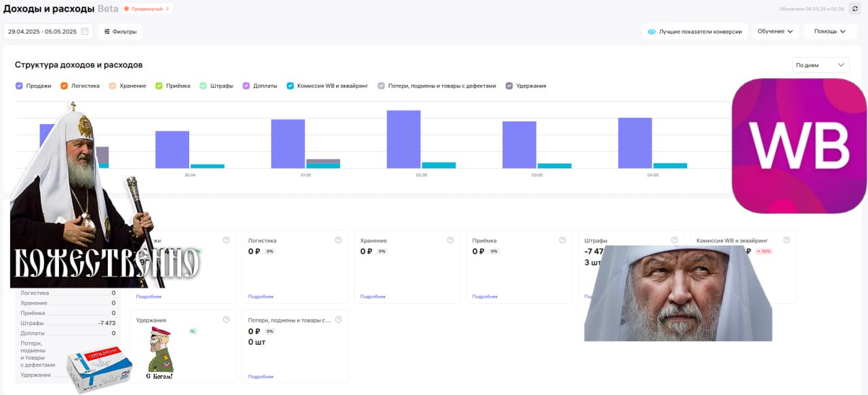Click the 01.05 date label on chart
This screenshot has height=395, width=868.
tap(306, 175)
